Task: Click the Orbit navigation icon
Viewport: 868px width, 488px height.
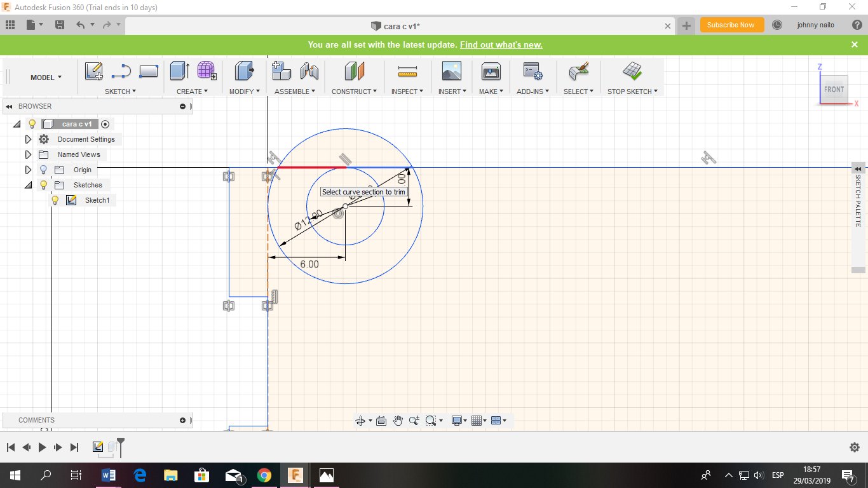Action: tap(360, 421)
